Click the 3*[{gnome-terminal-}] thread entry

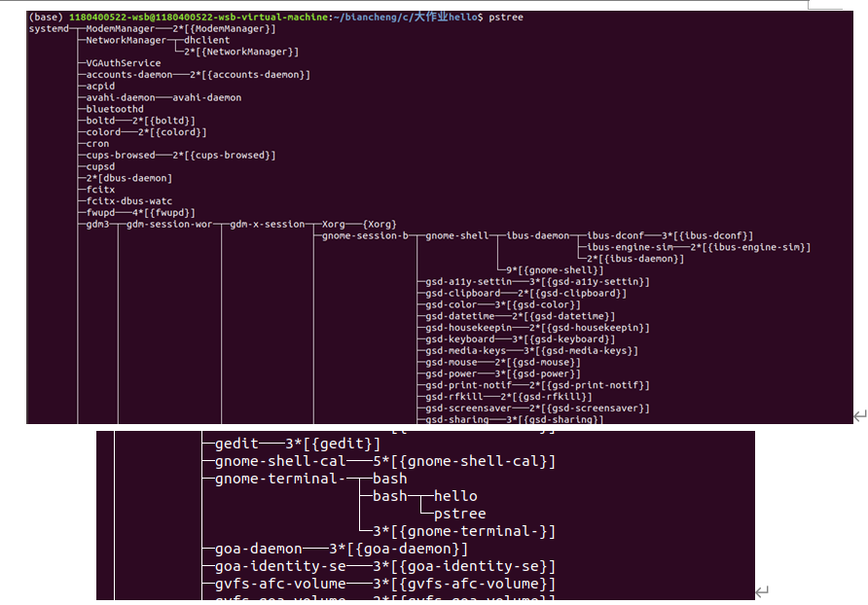pos(464,531)
